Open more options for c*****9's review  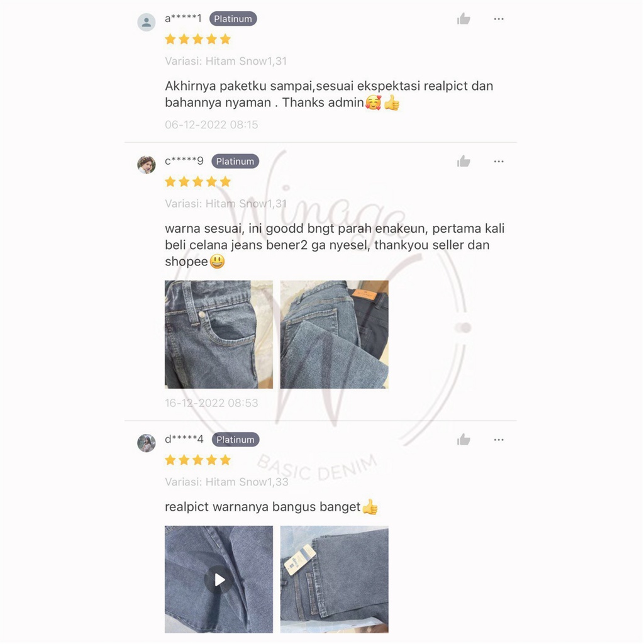499,162
